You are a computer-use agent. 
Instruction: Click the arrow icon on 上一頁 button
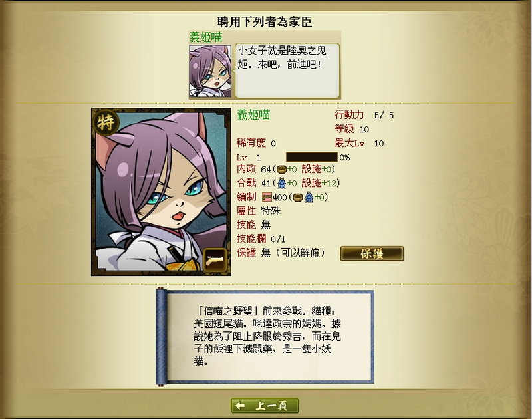pos(240,406)
